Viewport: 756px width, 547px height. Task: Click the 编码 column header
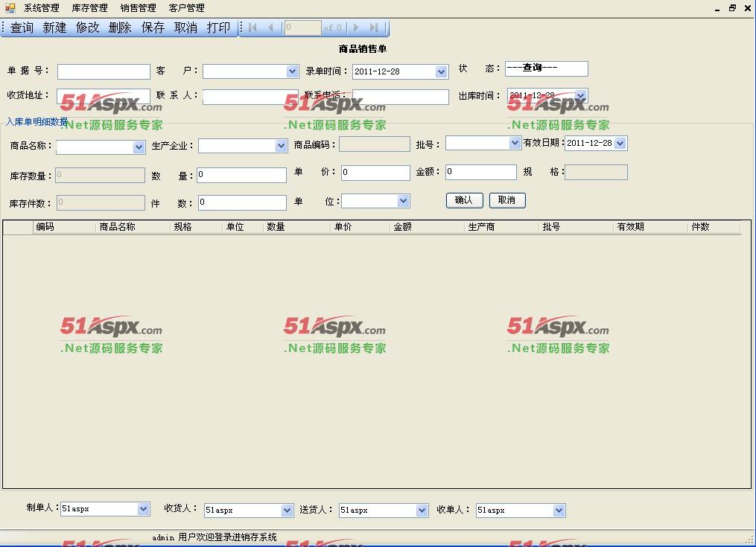(65, 227)
